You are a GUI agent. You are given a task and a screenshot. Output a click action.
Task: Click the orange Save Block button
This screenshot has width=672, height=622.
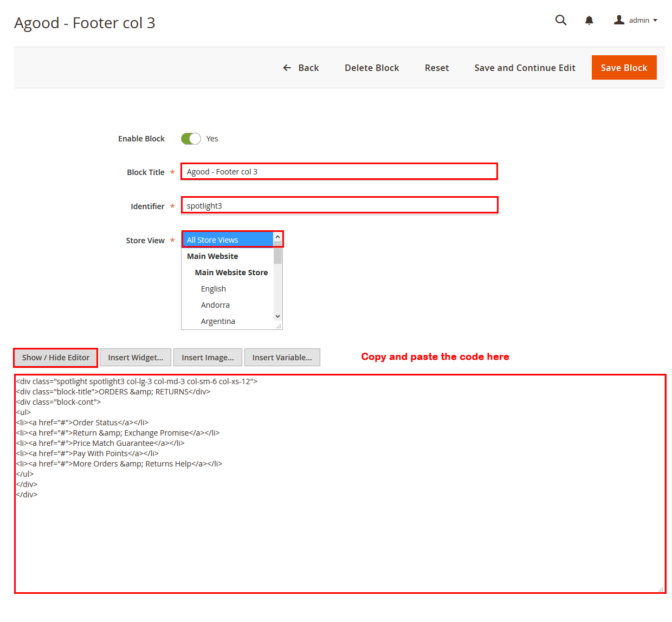pyautogui.click(x=624, y=68)
